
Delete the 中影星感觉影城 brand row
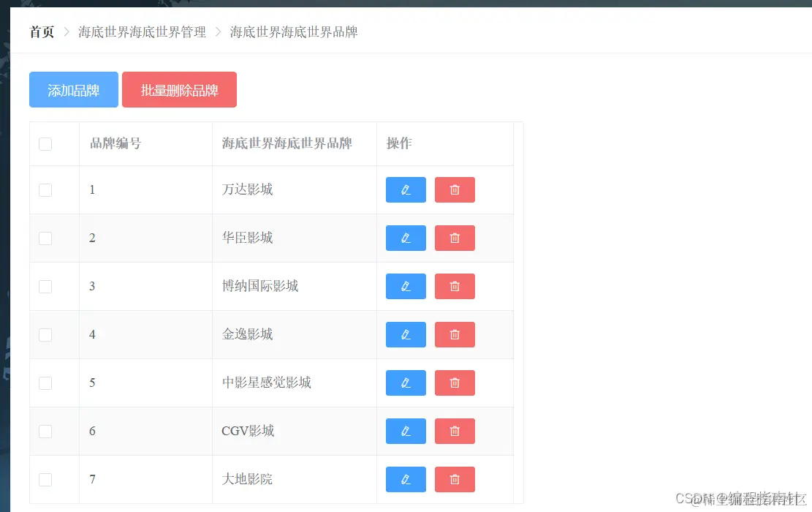pyautogui.click(x=454, y=383)
